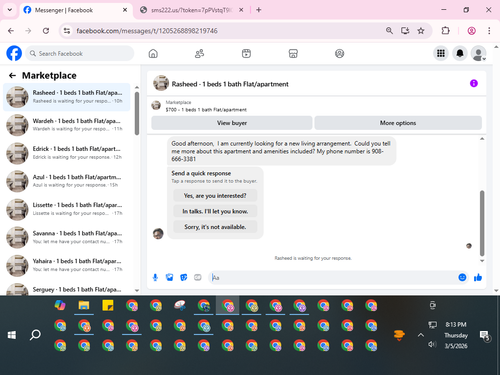Open Sticky Notes from the taskbar
The height and width of the screenshot is (375, 500).
coord(108,305)
